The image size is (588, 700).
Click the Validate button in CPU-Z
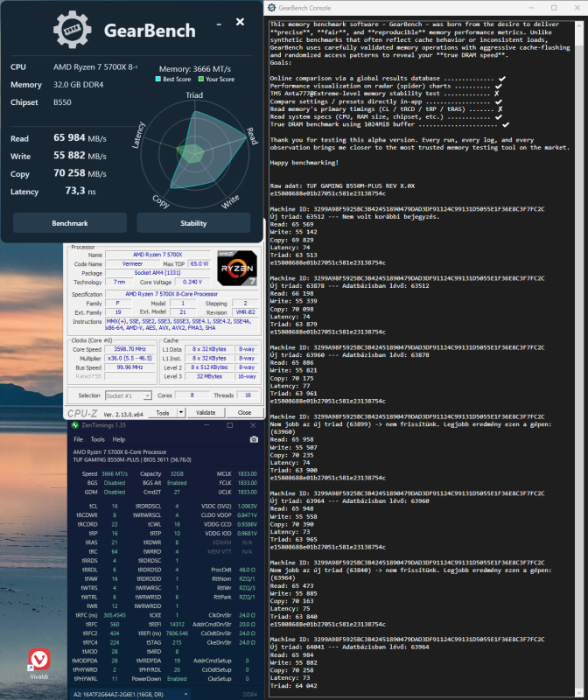click(206, 413)
